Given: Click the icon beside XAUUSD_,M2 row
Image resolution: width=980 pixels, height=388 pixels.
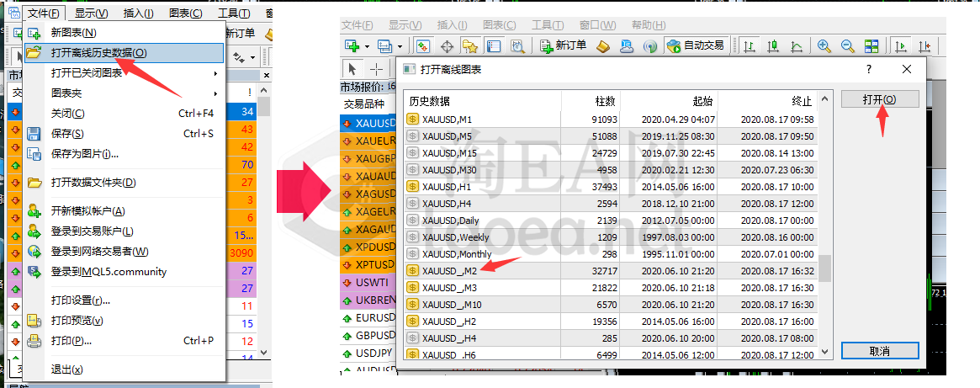Looking at the screenshot, I should tap(413, 271).
